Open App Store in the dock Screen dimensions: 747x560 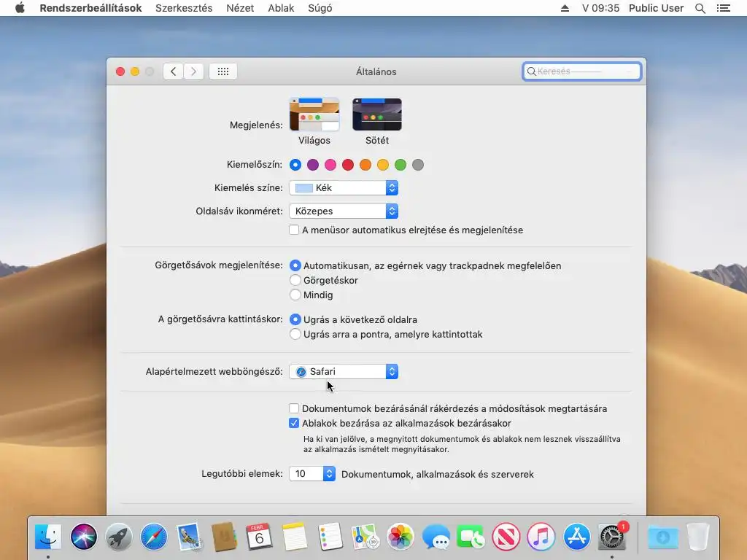[576, 537]
